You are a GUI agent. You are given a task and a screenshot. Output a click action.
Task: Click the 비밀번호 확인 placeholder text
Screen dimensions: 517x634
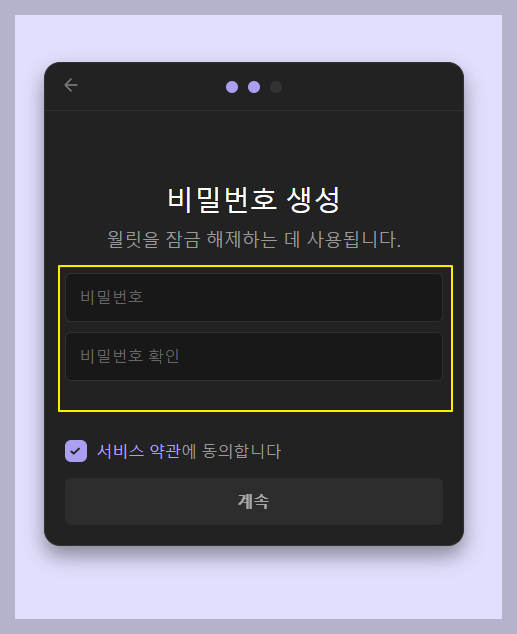pyautogui.click(x=130, y=356)
